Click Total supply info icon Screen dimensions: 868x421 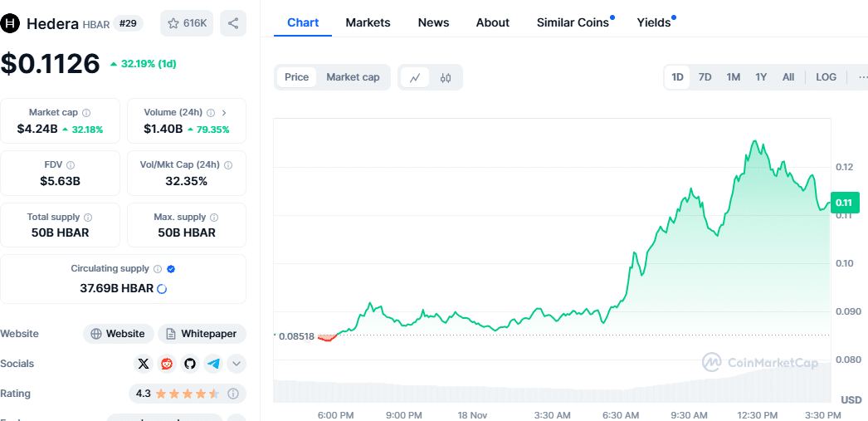(x=88, y=218)
